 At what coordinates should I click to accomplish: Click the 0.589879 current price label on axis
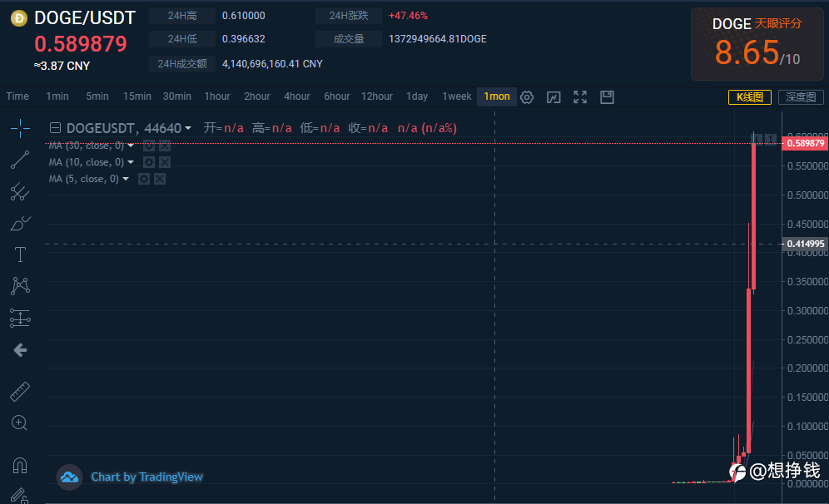click(805, 143)
